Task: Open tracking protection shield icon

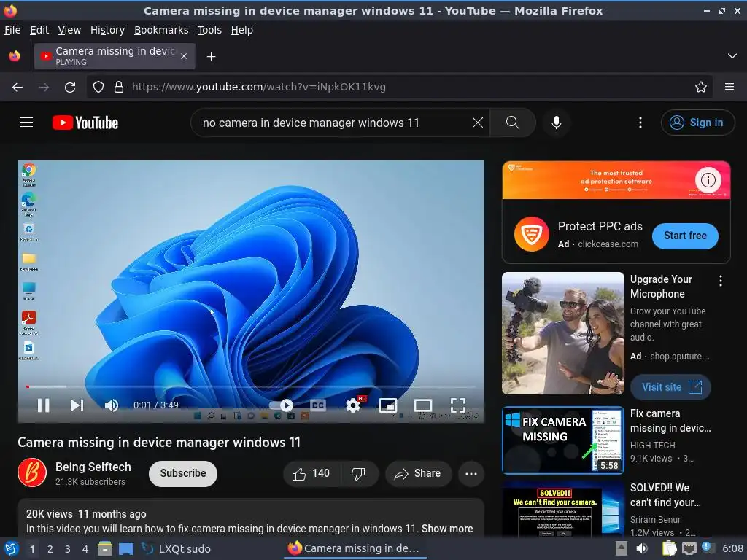Action: (98, 87)
